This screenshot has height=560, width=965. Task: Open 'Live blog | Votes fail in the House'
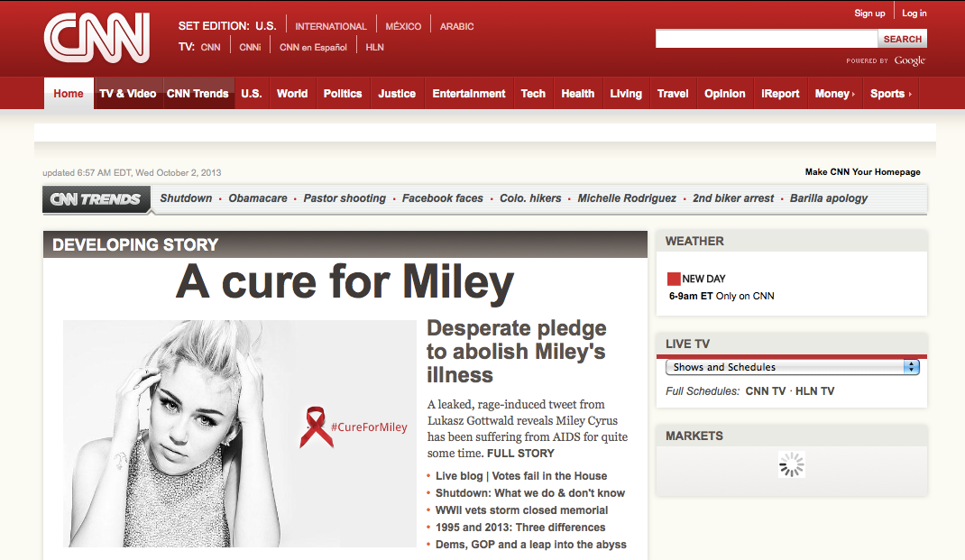521,476
